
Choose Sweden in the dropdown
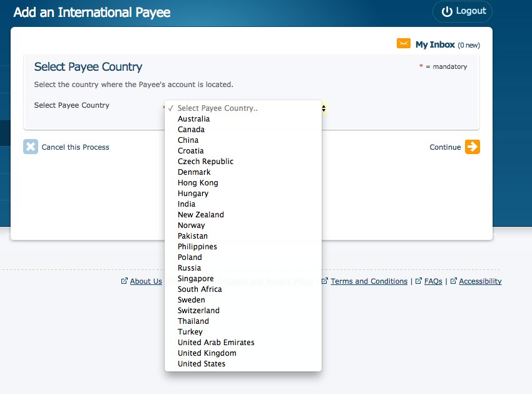(x=243, y=299)
